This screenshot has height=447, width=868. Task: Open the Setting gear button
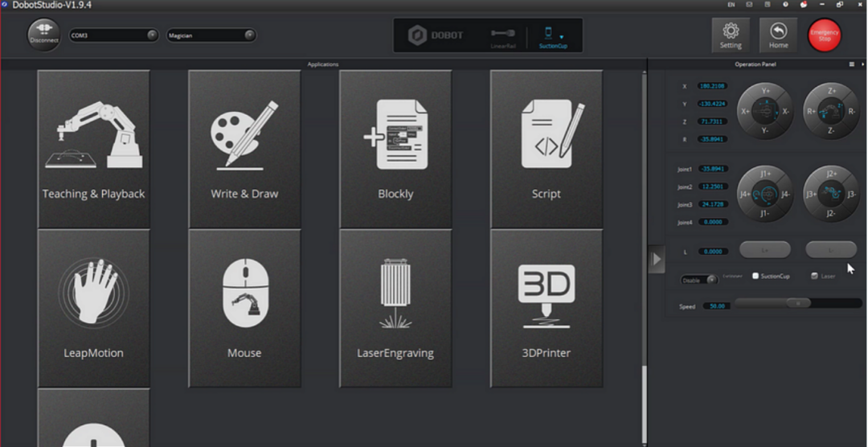[731, 35]
